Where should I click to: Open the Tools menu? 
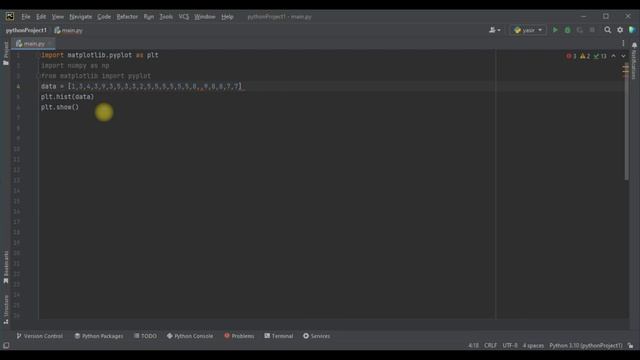click(x=166, y=17)
